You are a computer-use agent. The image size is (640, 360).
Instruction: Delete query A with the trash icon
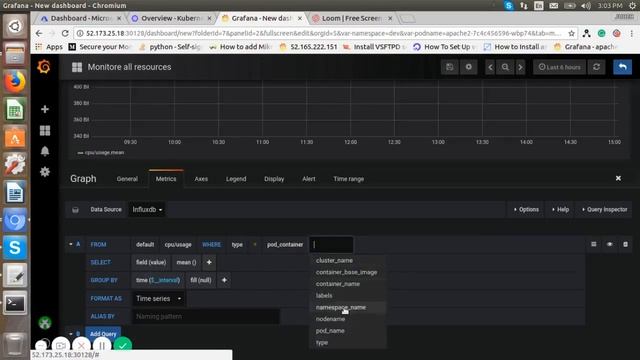click(625, 244)
